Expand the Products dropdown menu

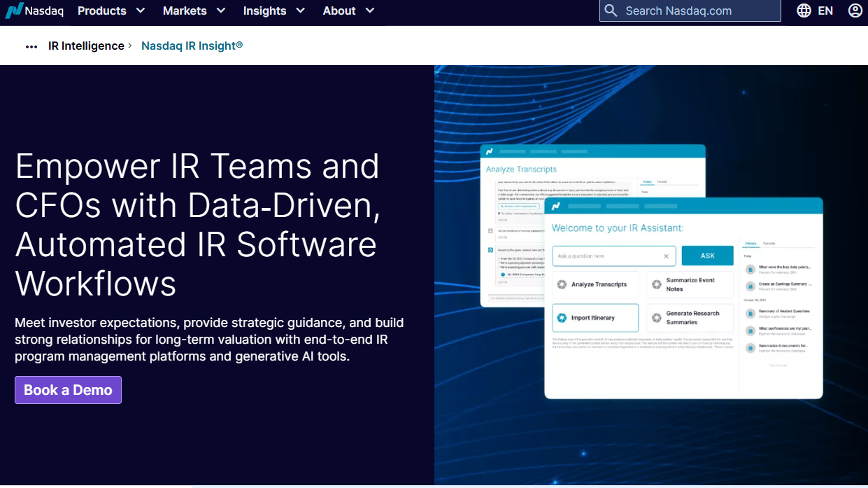tap(111, 11)
